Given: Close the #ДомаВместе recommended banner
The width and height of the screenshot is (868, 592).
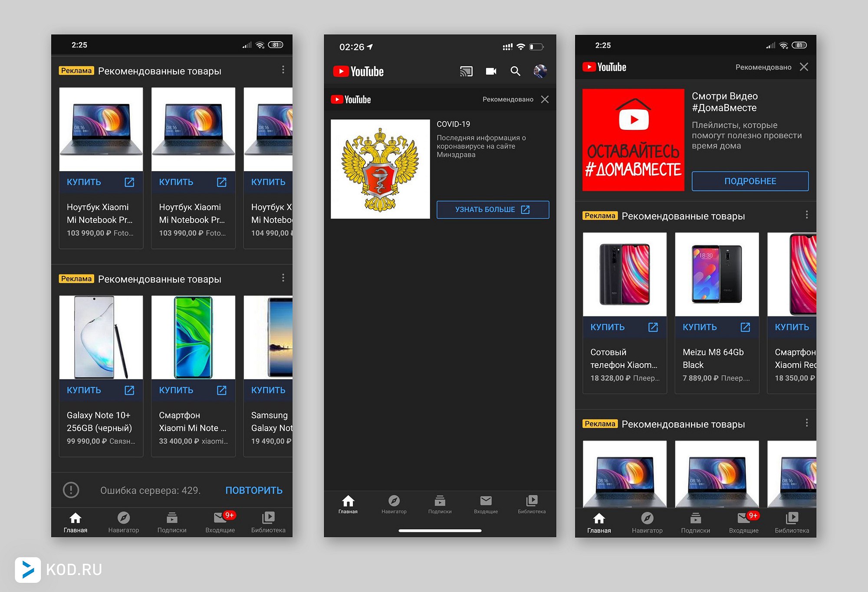Looking at the screenshot, I should coord(804,67).
